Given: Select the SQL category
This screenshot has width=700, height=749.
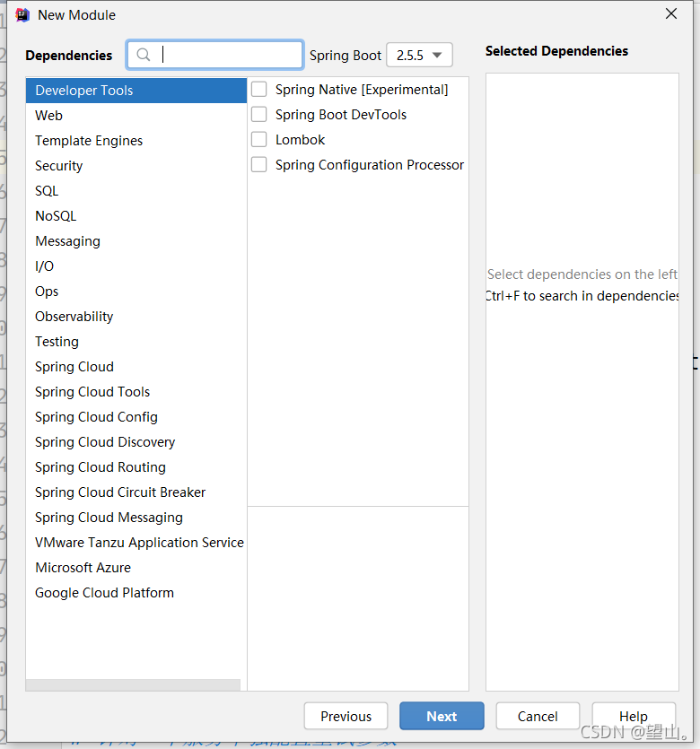Looking at the screenshot, I should tap(136, 191).
